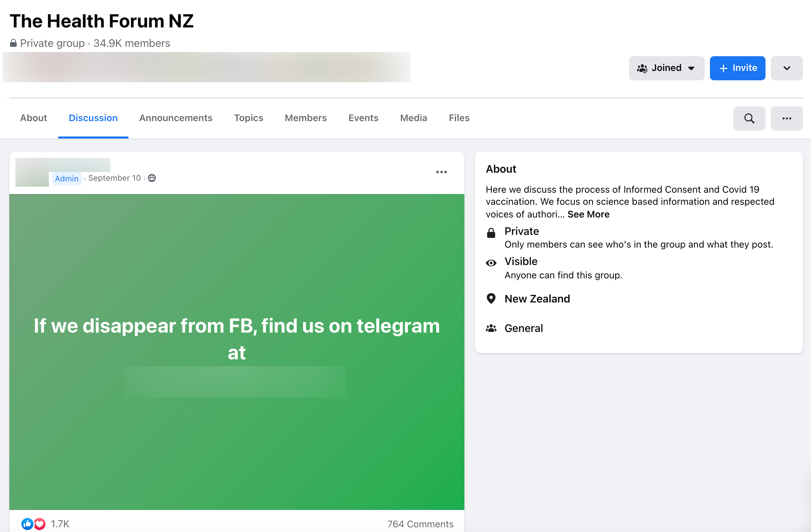Image resolution: width=811 pixels, height=532 pixels.
Task: Open the Members tab
Action: pos(306,118)
